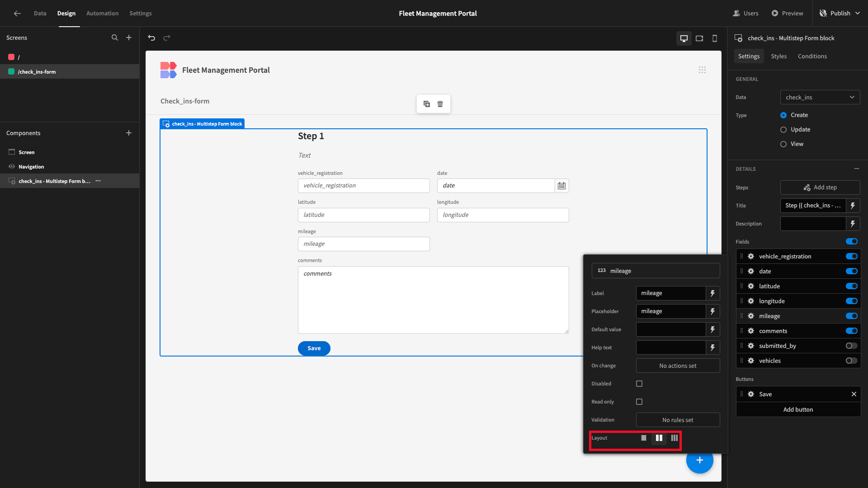Click the Add step button
The width and height of the screenshot is (868, 488).
click(x=820, y=187)
